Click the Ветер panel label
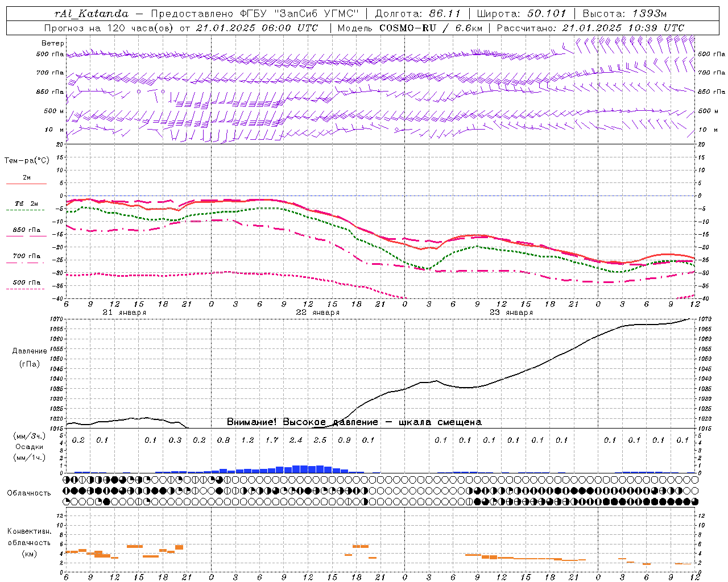728x582 pixels. 53,43
